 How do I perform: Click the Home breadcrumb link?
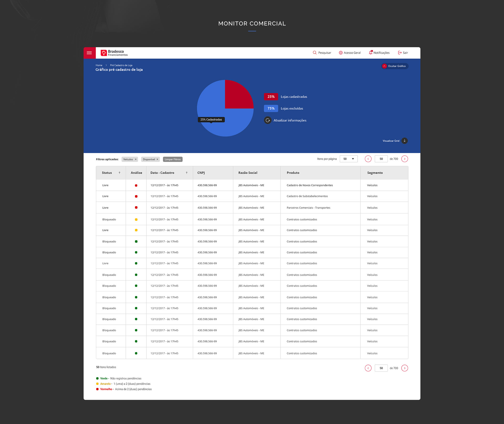pyautogui.click(x=99, y=65)
